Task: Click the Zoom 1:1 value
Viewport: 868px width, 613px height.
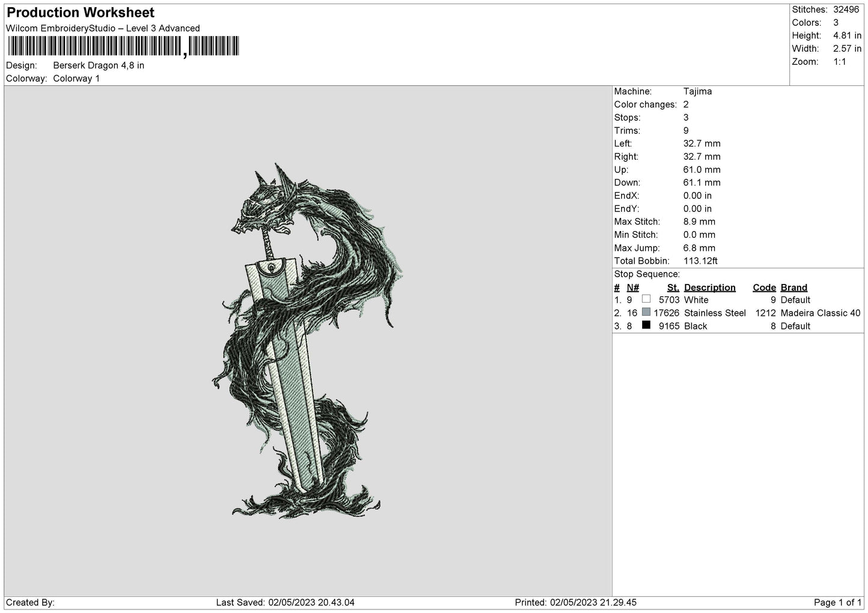Action: tap(839, 62)
